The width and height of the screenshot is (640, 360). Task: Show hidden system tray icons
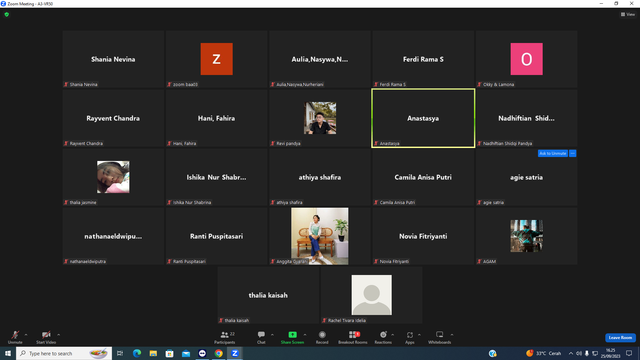pos(571,353)
